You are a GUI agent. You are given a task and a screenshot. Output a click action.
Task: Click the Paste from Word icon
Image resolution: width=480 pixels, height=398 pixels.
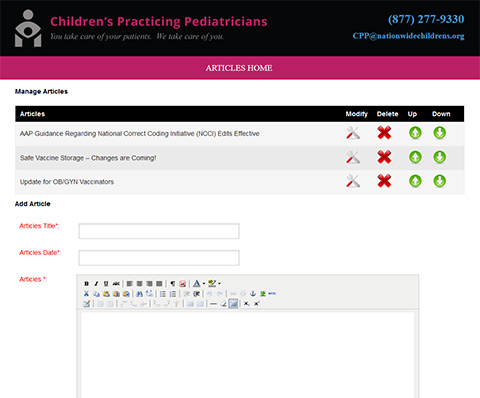click(126, 294)
